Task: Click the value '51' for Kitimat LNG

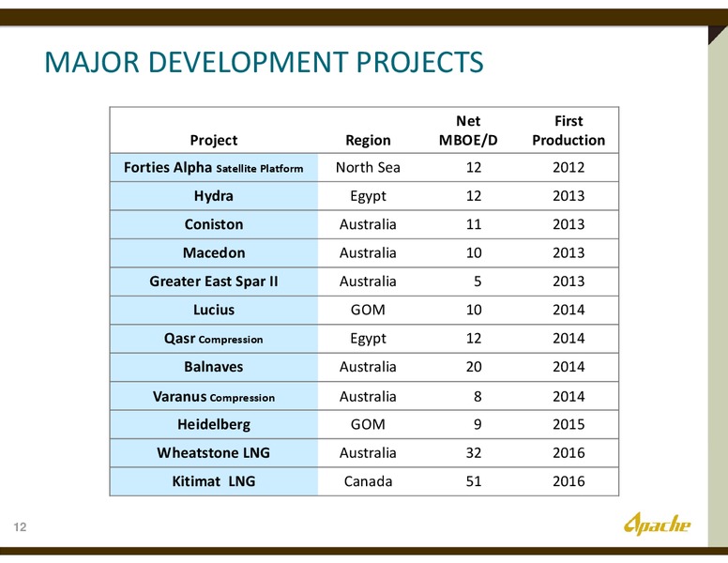Action: (x=474, y=481)
